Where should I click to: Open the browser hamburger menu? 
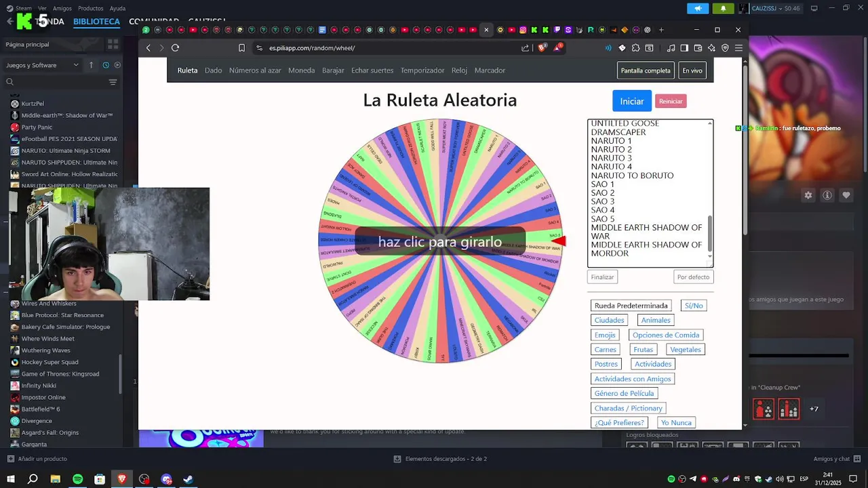tap(738, 48)
